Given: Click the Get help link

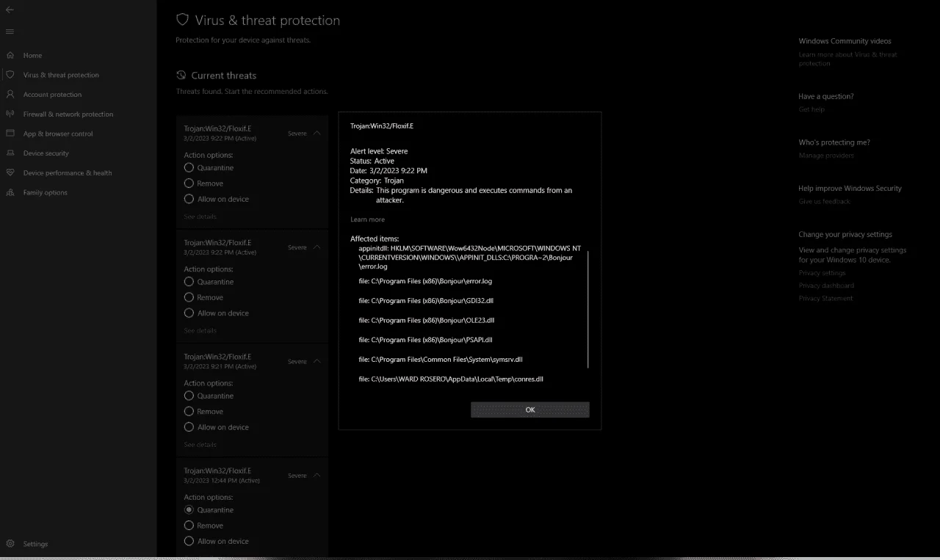Looking at the screenshot, I should coord(811,109).
